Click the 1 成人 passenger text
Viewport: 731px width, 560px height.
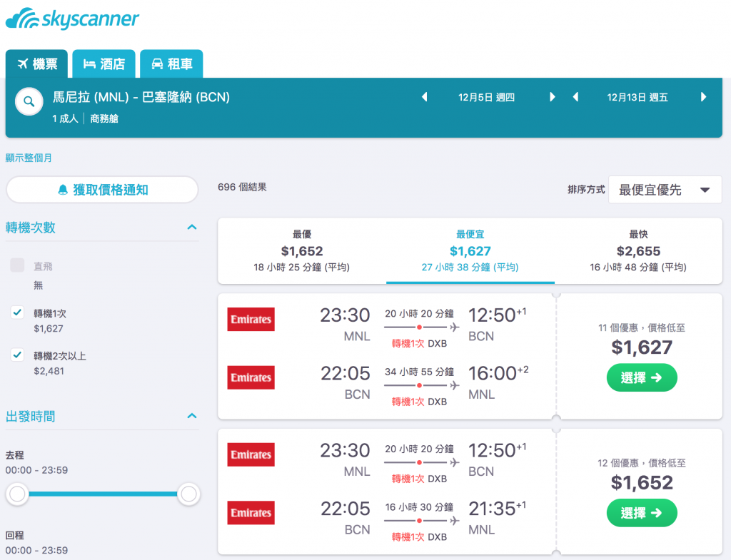coord(65,118)
